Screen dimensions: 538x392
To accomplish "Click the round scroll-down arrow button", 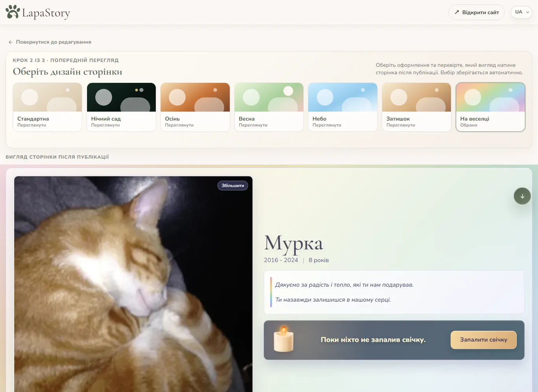I will [522, 196].
